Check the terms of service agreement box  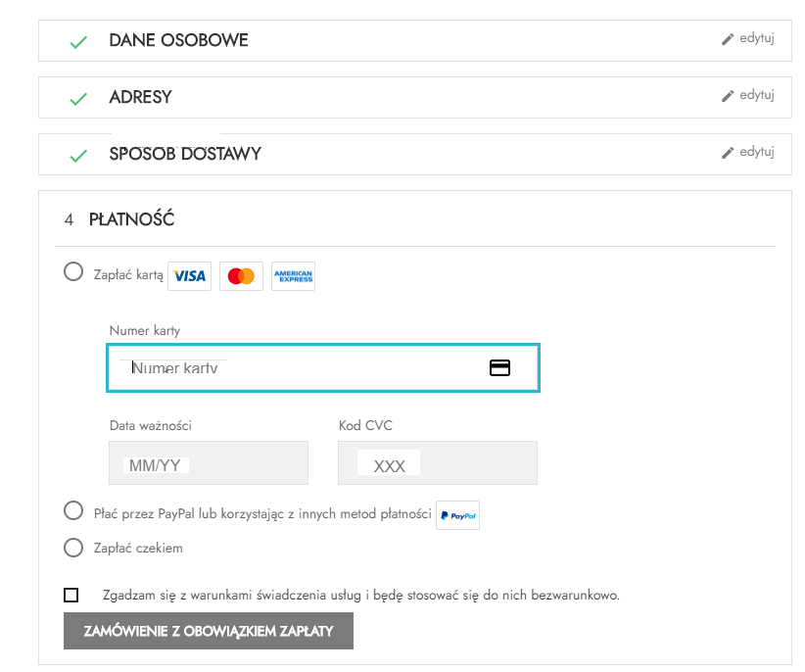71,595
